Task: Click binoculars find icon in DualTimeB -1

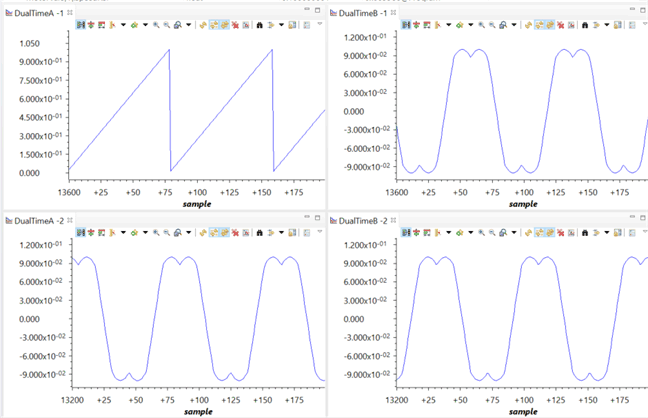Action: pos(585,25)
